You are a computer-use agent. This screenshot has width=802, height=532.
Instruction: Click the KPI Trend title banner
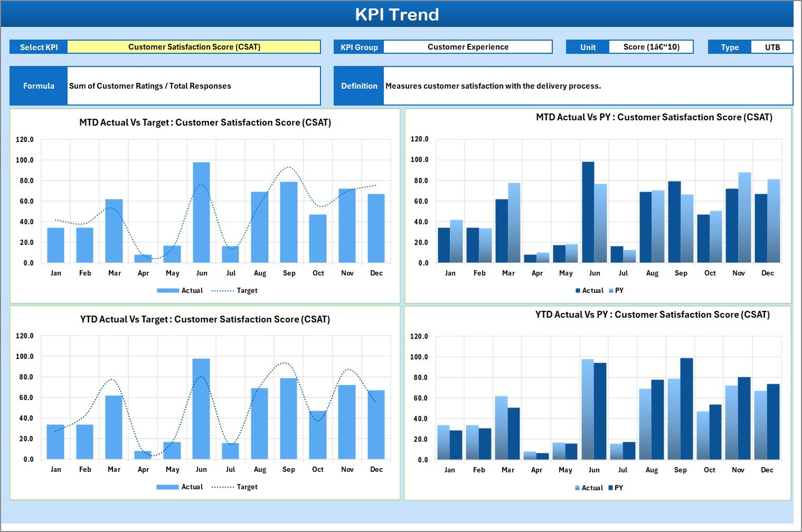tap(398, 14)
